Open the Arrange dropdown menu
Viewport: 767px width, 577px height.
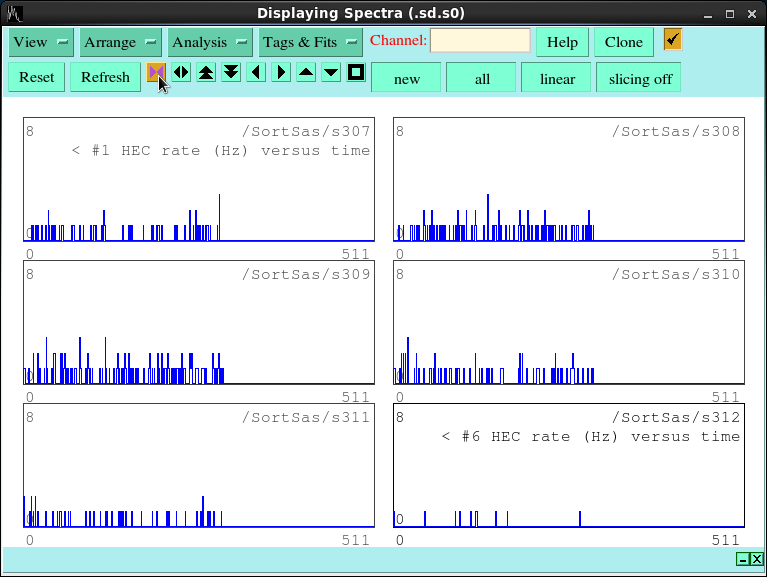120,42
